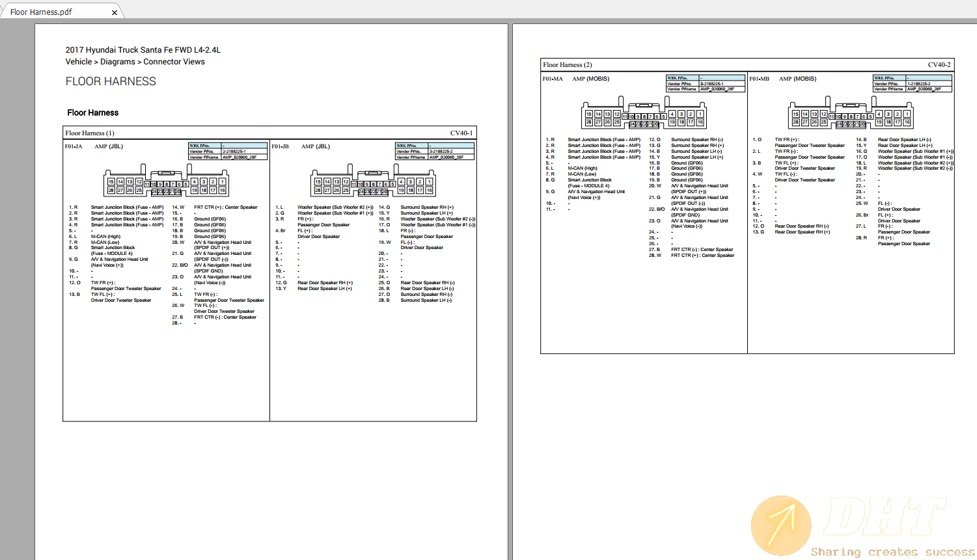This screenshot has width=977, height=560.
Task: Click the 'Floor Harness (1)' table title
Action: pyautogui.click(x=90, y=133)
